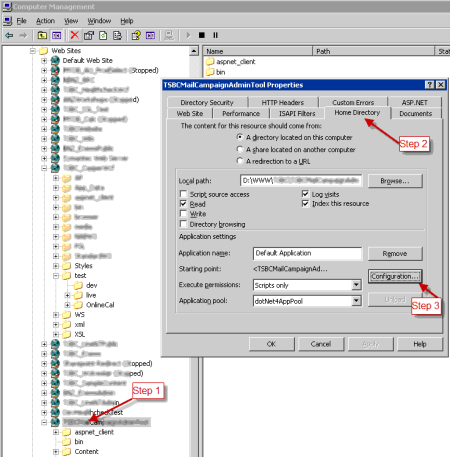Click the Configuration... button

(395, 276)
